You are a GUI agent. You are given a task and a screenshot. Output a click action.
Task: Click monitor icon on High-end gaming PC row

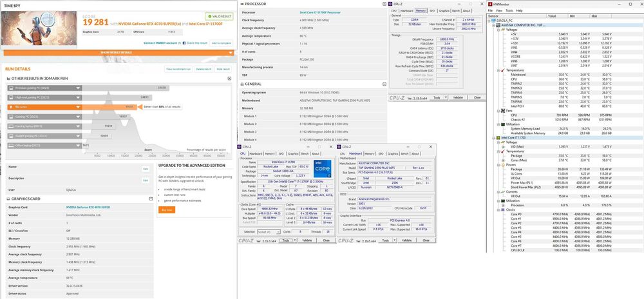click(11, 97)
